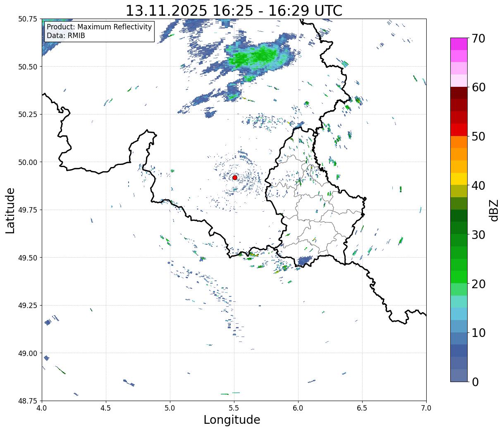Click the dark maroon swatch just below 60 dBZ
Viewport: 504px width, 430px height.
pos(459,93)
